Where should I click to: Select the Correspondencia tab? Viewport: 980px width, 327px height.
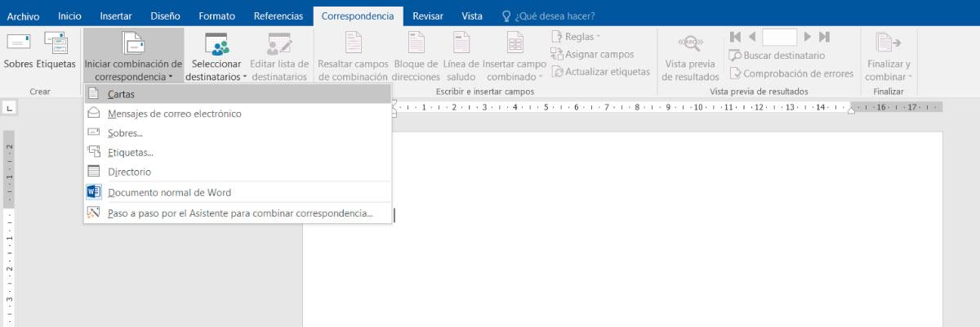pos(358,16)
